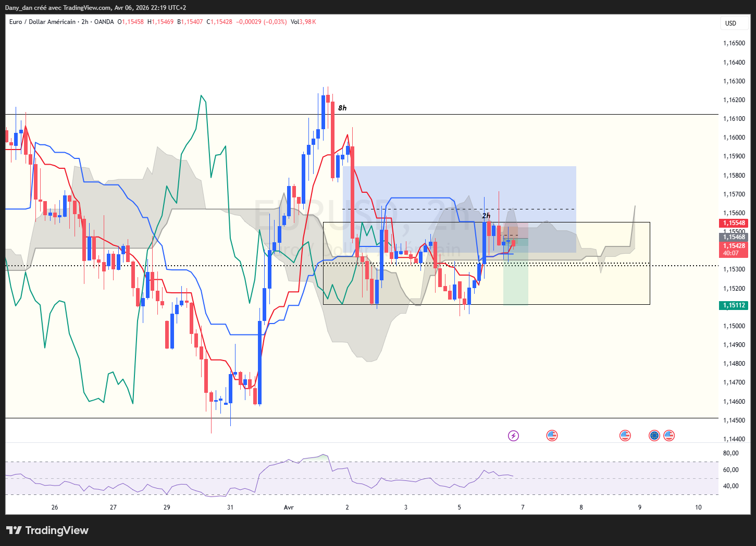Screen dimensions: 756x546
Task: Click the change value −0,00029 (−0,03%)
Action: (x=262, y=22)
